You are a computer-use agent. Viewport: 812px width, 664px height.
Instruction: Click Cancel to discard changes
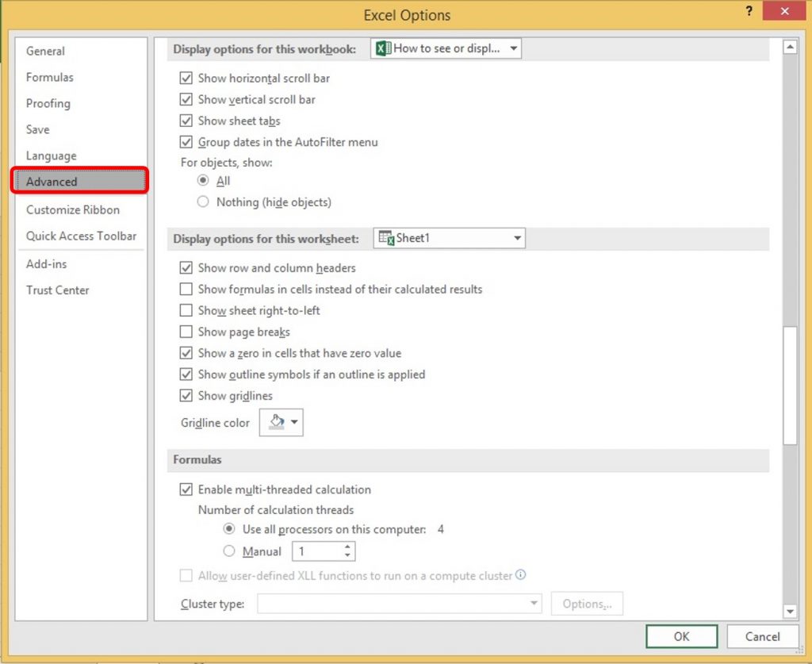click(x=762, y=636)
